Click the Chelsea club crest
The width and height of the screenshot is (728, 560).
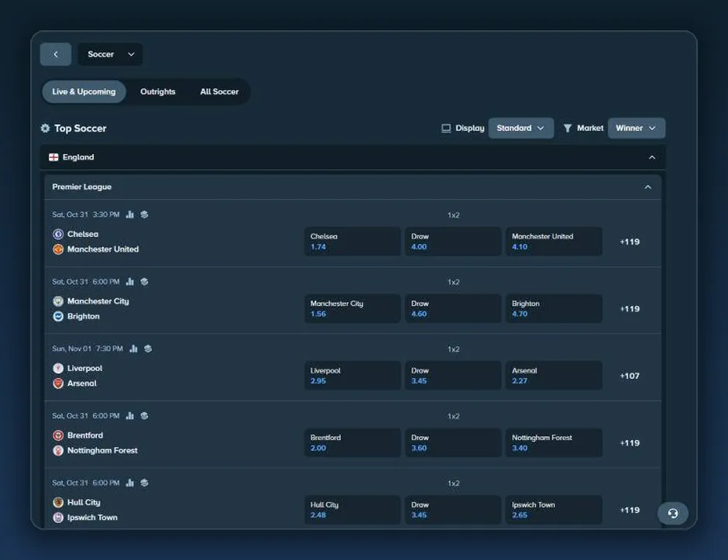(58, 234)
